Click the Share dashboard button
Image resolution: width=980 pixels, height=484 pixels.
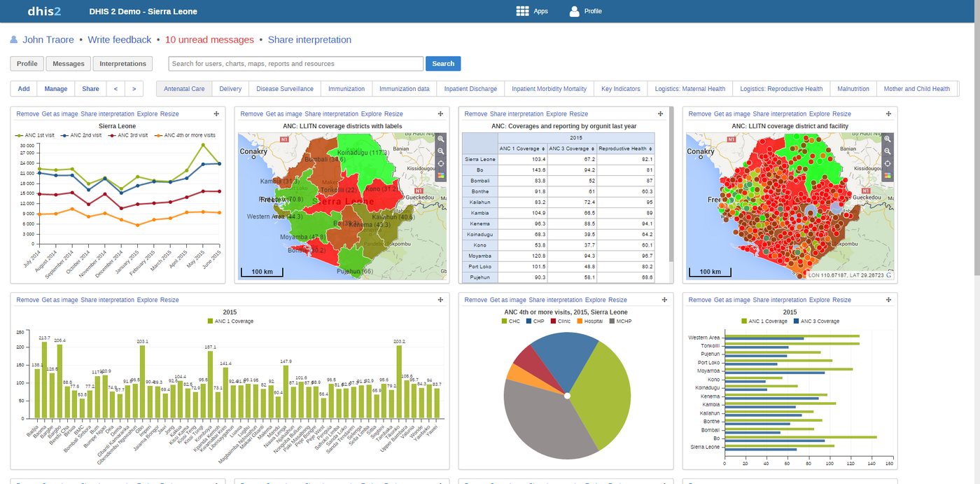pos(91,89)
